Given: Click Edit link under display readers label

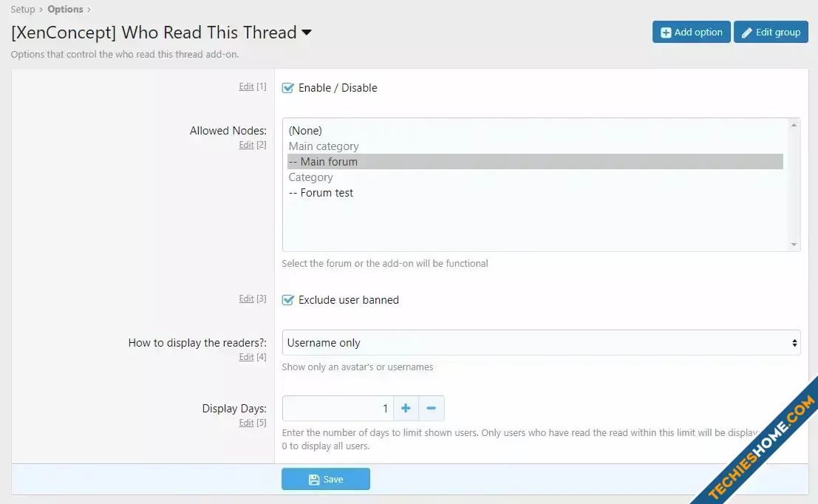Looking at the screenshot, I should tap(246, 357).
